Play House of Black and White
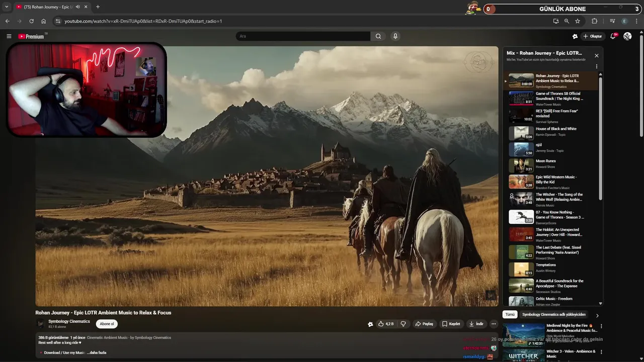The image size is (644, 362). [x=552, y=133]
